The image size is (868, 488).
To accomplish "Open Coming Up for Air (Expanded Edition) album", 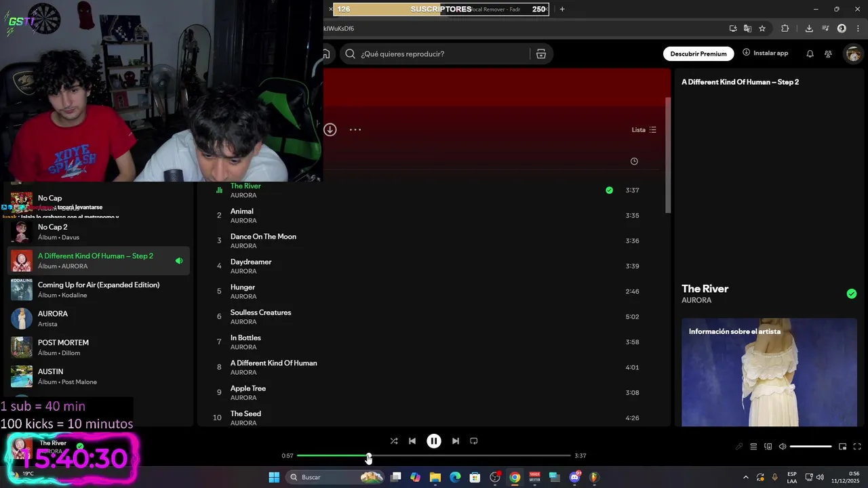I will click(98, 289).
